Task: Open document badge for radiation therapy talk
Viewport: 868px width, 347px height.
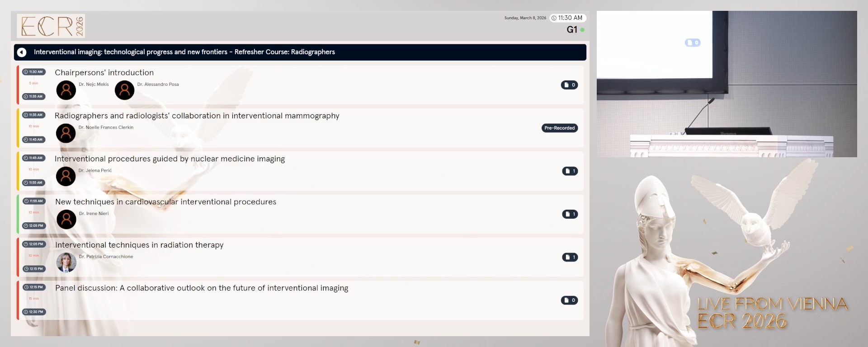Action: 570,257
